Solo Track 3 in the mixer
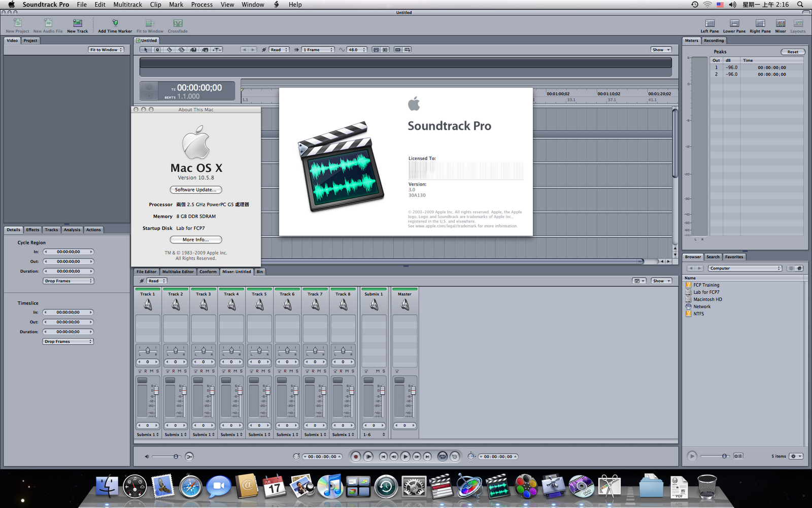This screenshot has width=812, height=508. pyautogui.click(x=213, y=371)
